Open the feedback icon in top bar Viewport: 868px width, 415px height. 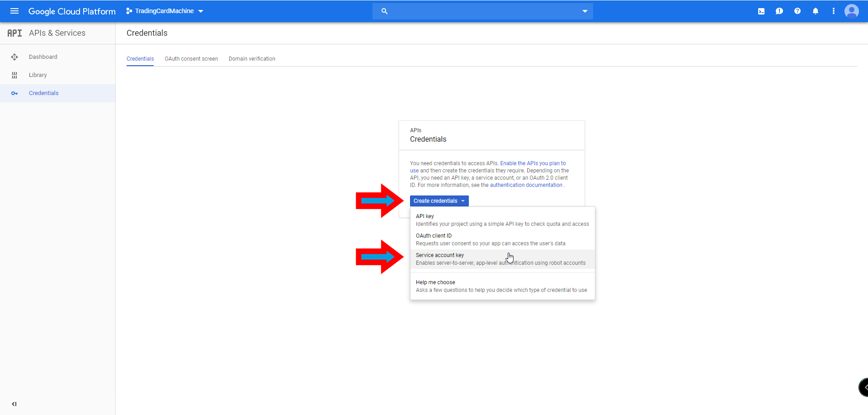(x=779, y=11)
